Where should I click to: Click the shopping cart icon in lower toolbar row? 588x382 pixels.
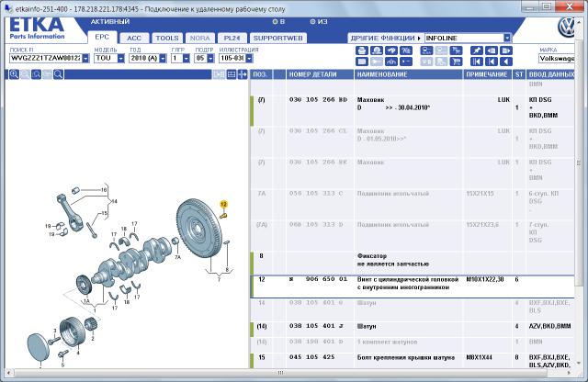(456, 62)
